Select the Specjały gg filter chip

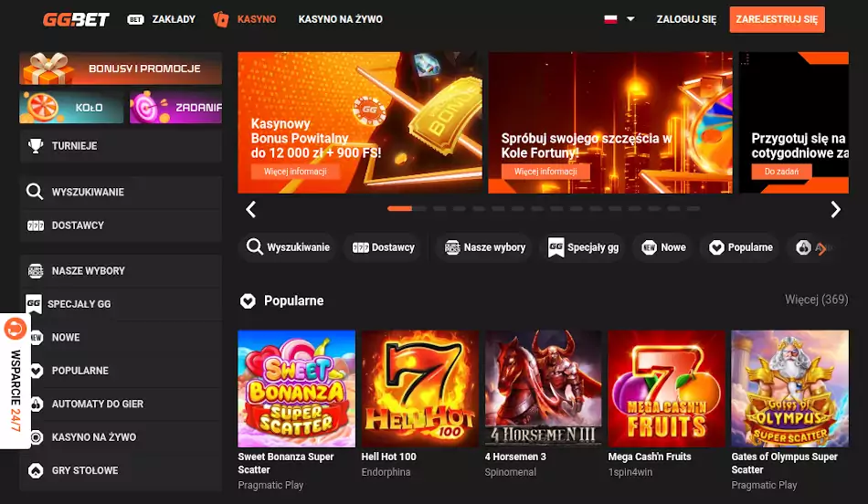(x=583, y=247)
